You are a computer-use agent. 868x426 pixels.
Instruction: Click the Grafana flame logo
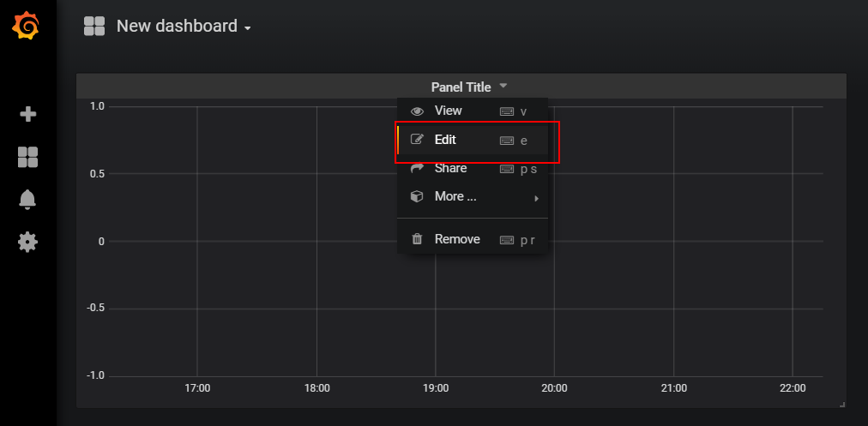point(26,26)
